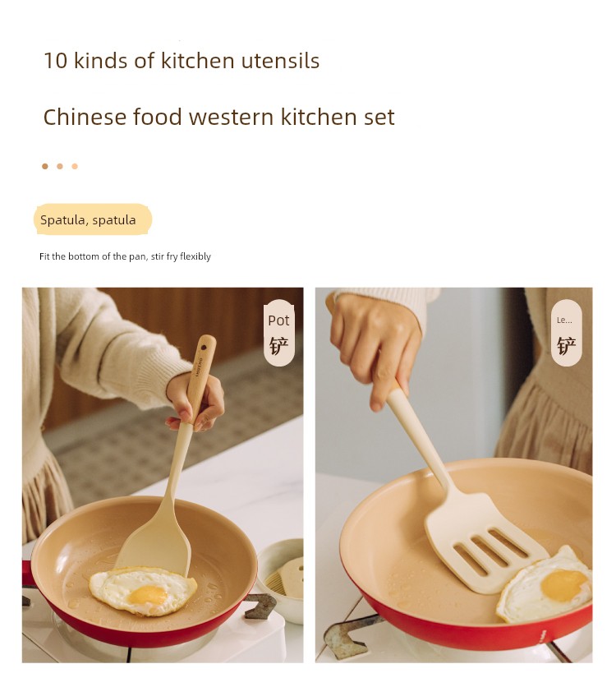Viewport: 616px width, 687px height.
Task: Select the third light peach dot
Action: [x=75, y=166]
